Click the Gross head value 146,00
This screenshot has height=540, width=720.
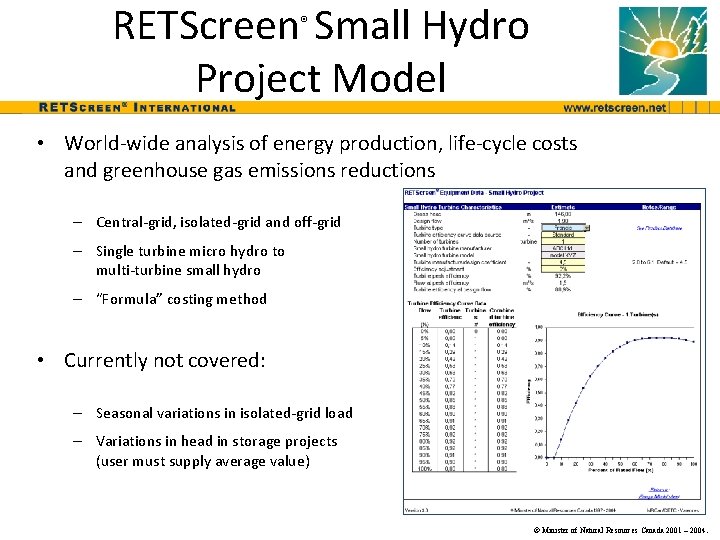pyautogui.click(x=563, y=214)
